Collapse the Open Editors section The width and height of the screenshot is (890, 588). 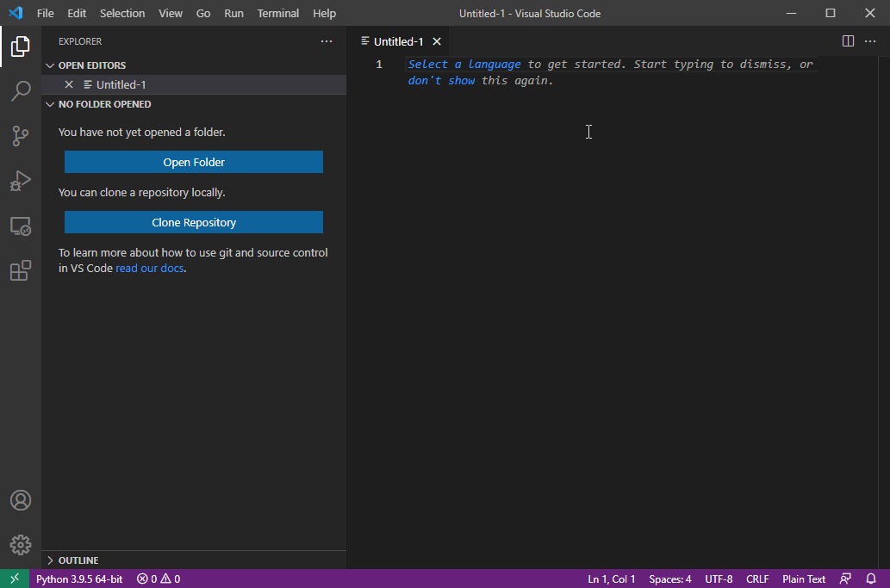[91, 65]
